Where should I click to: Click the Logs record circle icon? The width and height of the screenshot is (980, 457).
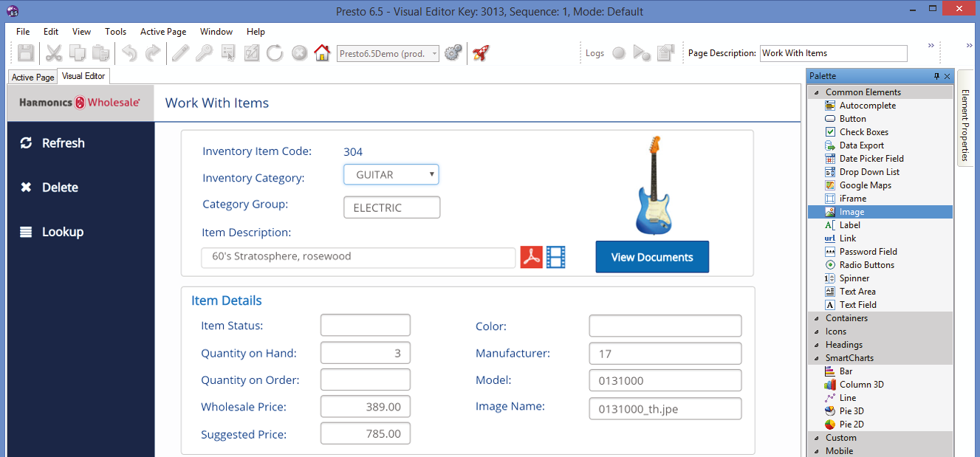click(x=619, y=53)
